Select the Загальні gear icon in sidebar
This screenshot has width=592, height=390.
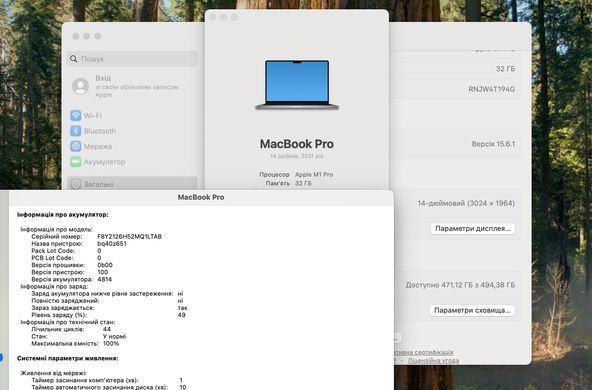click(76, 184)
